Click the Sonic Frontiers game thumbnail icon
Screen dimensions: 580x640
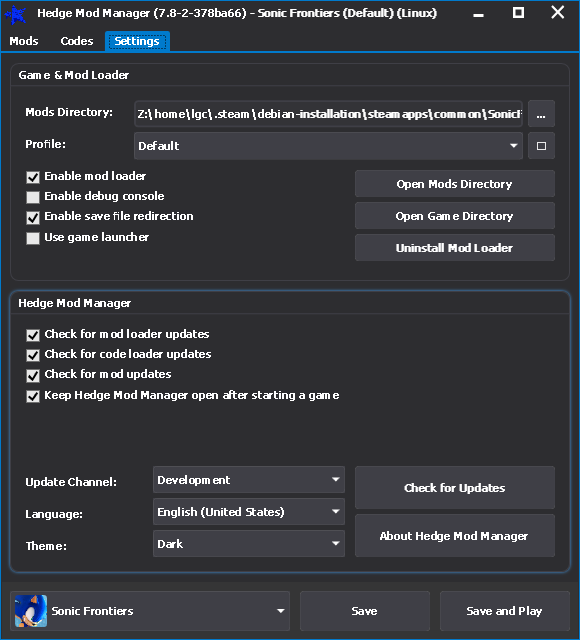click(31, 611)
